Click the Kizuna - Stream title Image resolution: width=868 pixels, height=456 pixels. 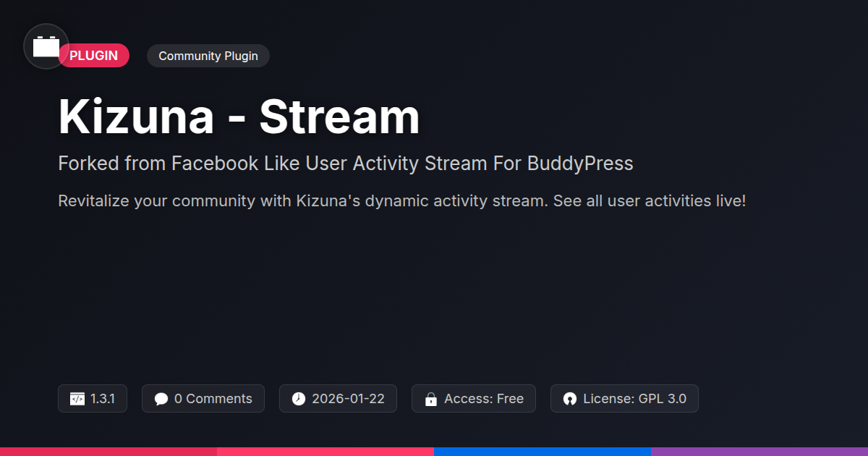click(x=239, y=117)
